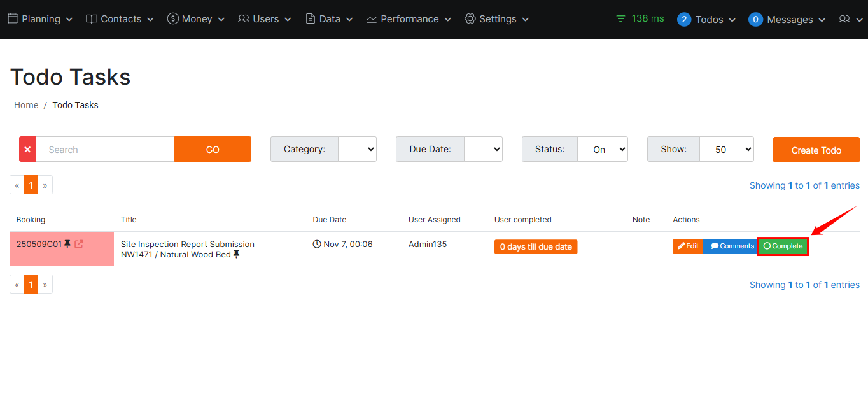868x400 pixels.
Task: Click the green filter icon beside 138 ms
Action: point(620,19)
